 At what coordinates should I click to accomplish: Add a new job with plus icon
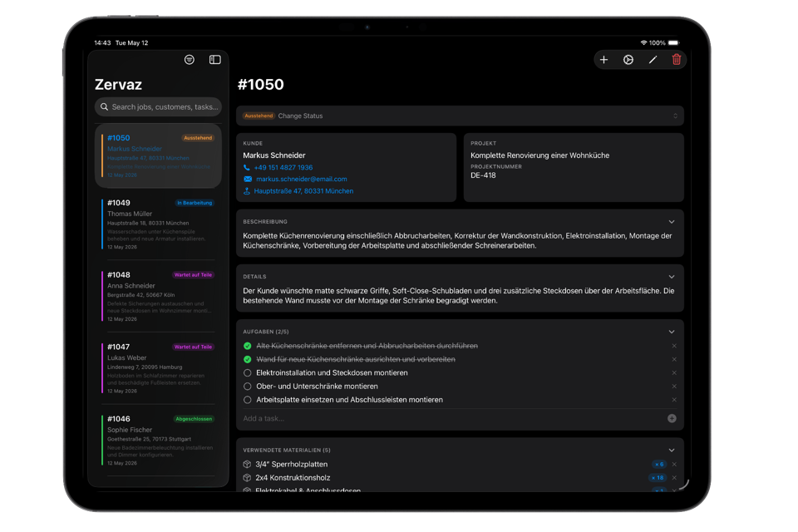(603, 60)
